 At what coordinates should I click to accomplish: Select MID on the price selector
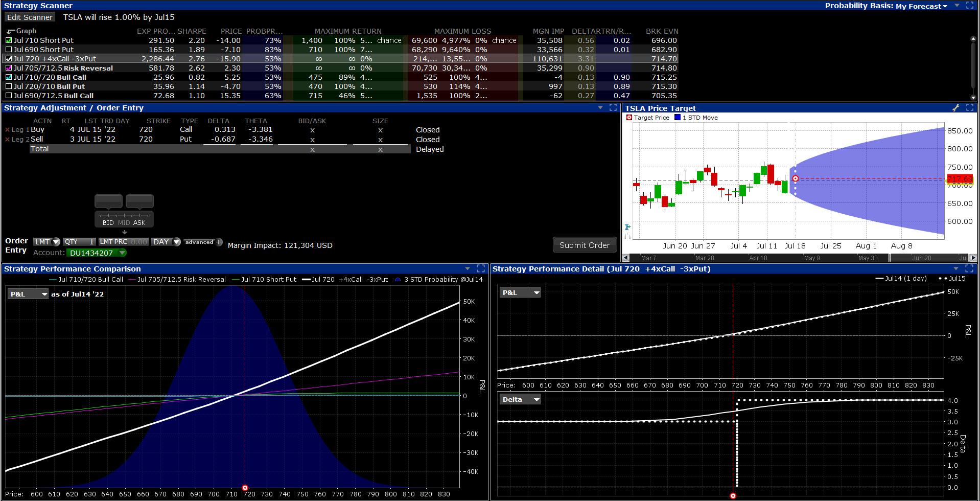click(124, 223)
